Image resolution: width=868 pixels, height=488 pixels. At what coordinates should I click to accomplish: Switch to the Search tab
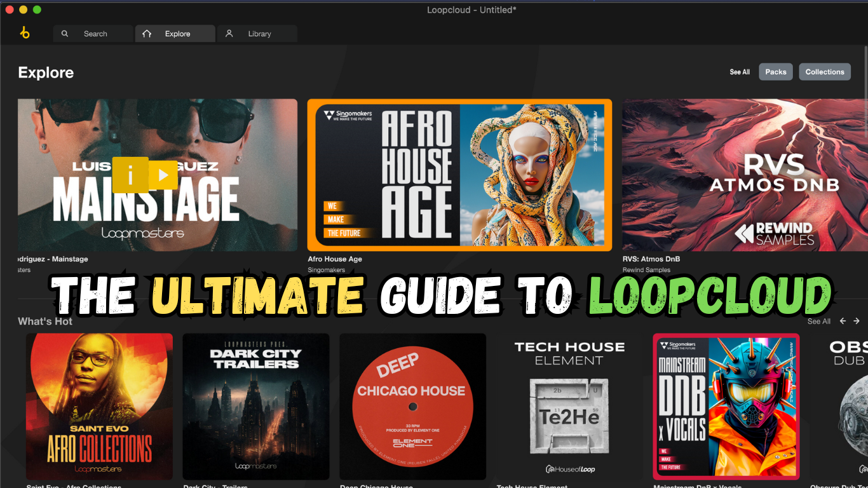pos(93,33)
